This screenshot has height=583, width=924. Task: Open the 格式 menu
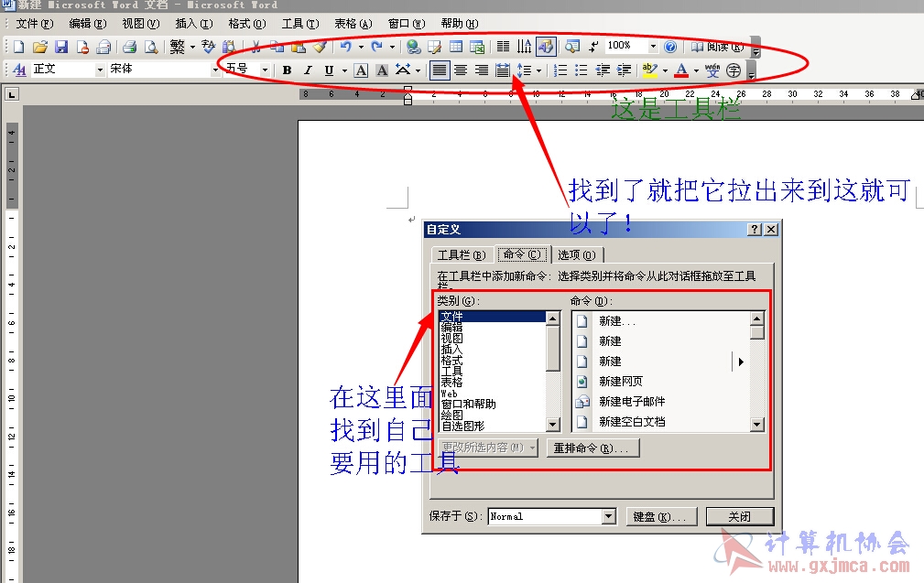[247, 24]
